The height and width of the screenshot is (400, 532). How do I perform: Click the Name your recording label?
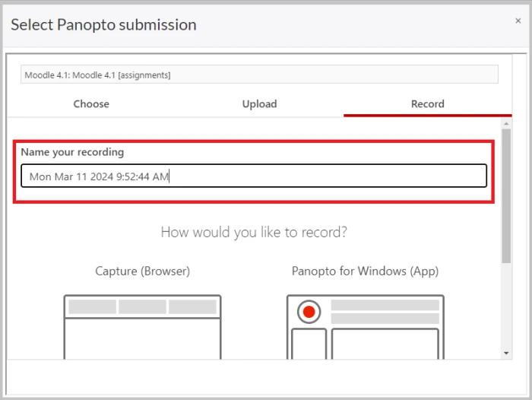coord(72,152)
